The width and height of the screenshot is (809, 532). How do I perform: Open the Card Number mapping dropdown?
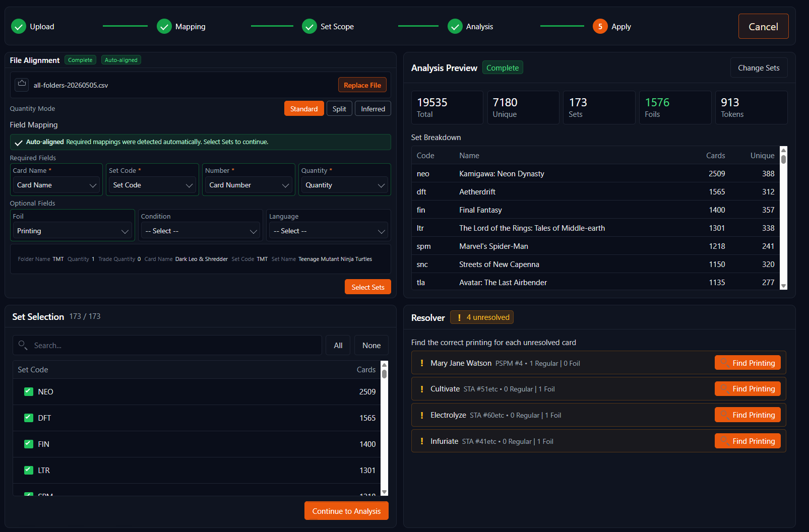249,185
